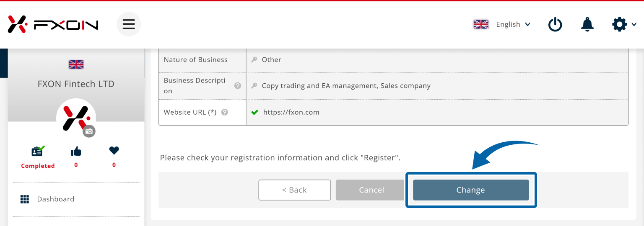Click the FXON logo in header

53,24
